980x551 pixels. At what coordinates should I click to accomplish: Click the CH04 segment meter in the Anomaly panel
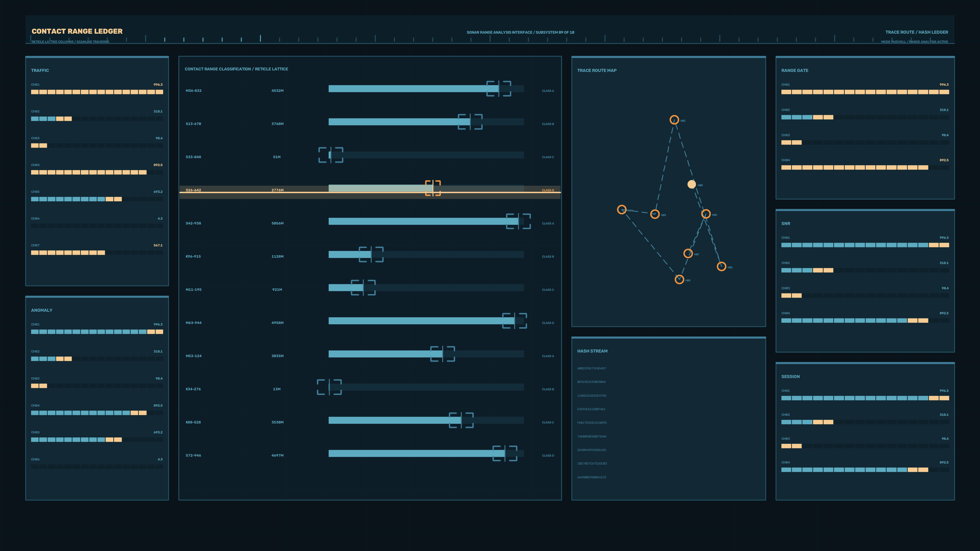point(97,413)
